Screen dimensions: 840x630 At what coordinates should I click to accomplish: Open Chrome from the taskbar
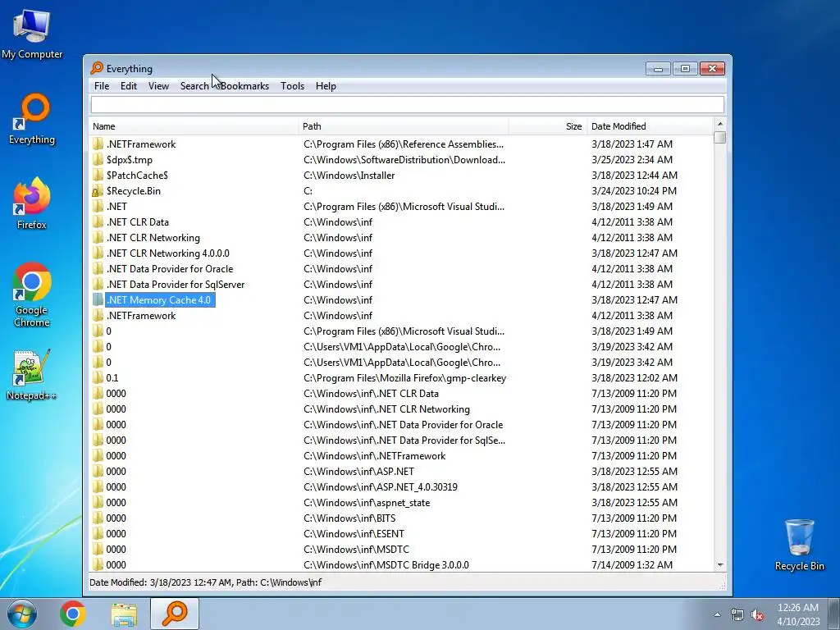(73, 614)
